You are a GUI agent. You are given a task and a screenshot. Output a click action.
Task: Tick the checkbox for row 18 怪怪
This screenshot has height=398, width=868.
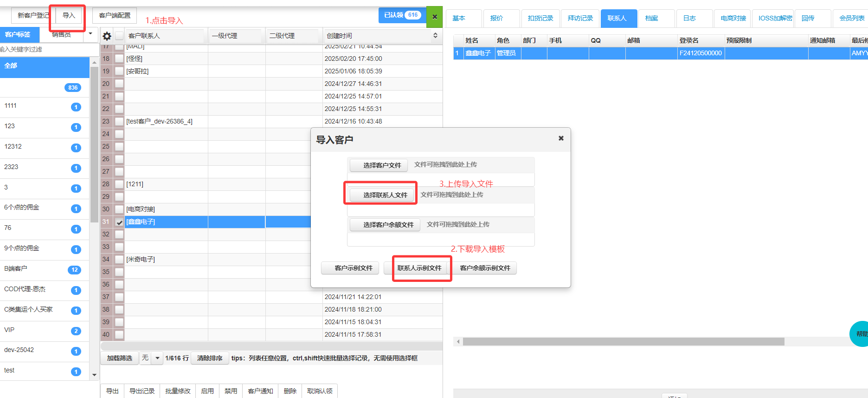coord(119,59)
